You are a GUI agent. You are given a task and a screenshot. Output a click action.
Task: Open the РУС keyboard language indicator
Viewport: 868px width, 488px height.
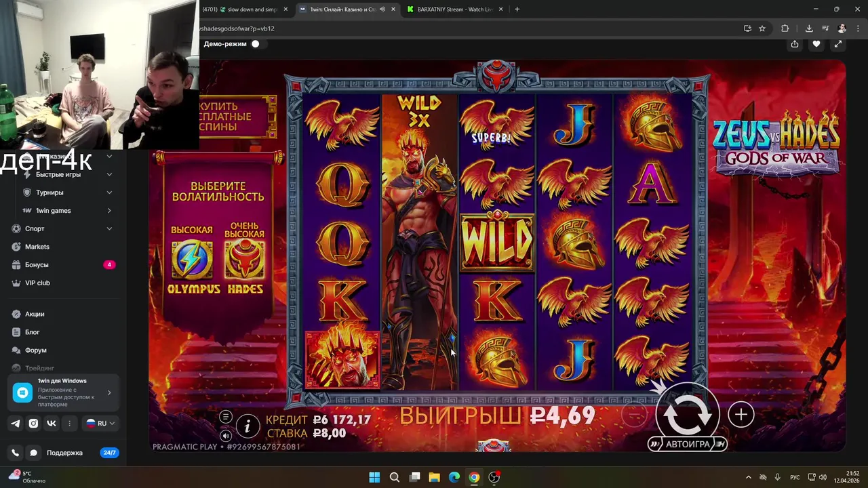pyautogui.click(x=795, y=477)
